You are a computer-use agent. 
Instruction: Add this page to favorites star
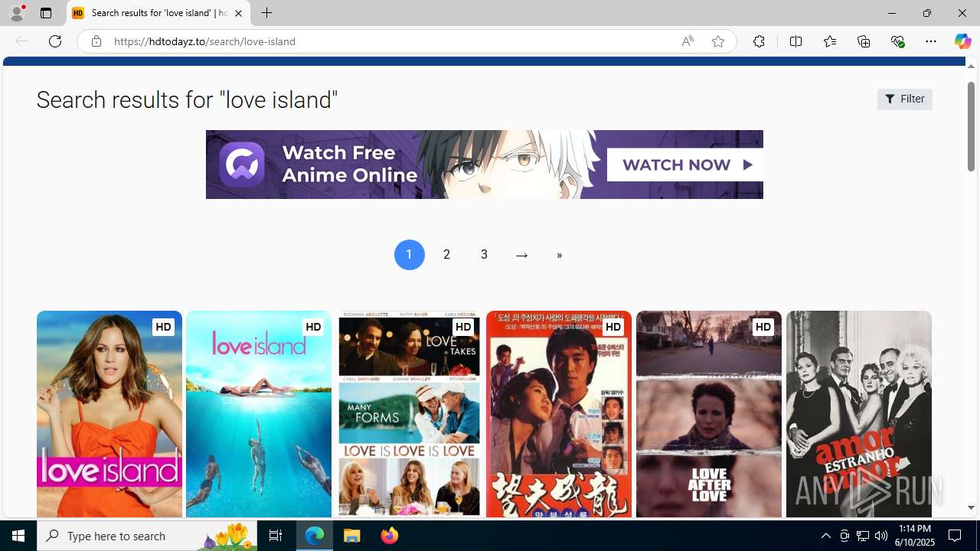(717, 41)
